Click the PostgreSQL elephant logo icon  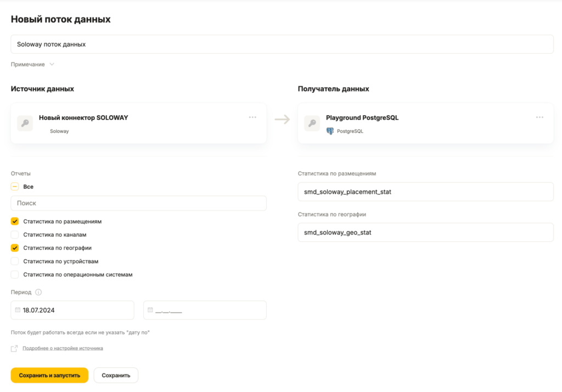tap(330, 131)
